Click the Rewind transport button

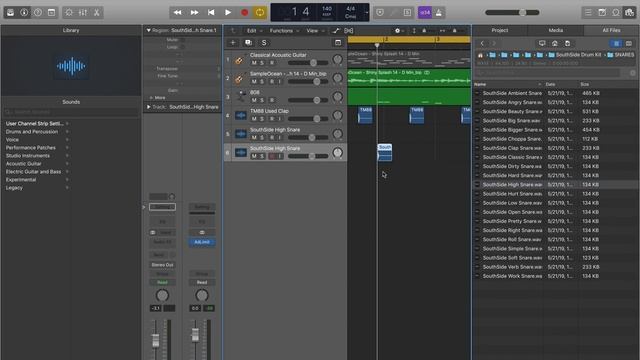click(178, 12)
